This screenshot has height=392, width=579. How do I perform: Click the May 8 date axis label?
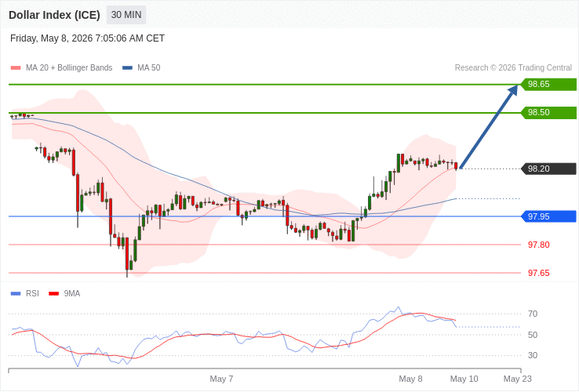pos(410,379)
